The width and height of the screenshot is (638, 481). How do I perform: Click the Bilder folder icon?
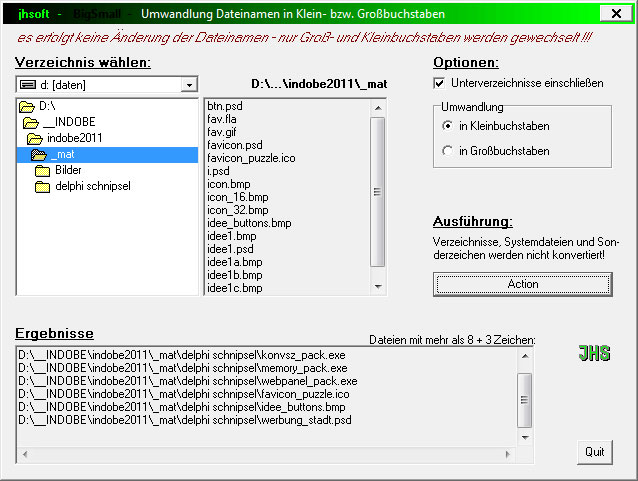(43, 171)
